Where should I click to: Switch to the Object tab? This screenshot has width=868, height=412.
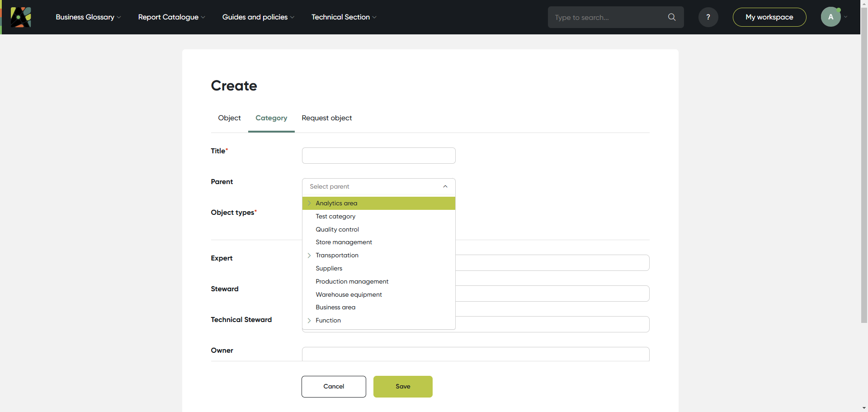pyautogui.click(x=229, y=118)
